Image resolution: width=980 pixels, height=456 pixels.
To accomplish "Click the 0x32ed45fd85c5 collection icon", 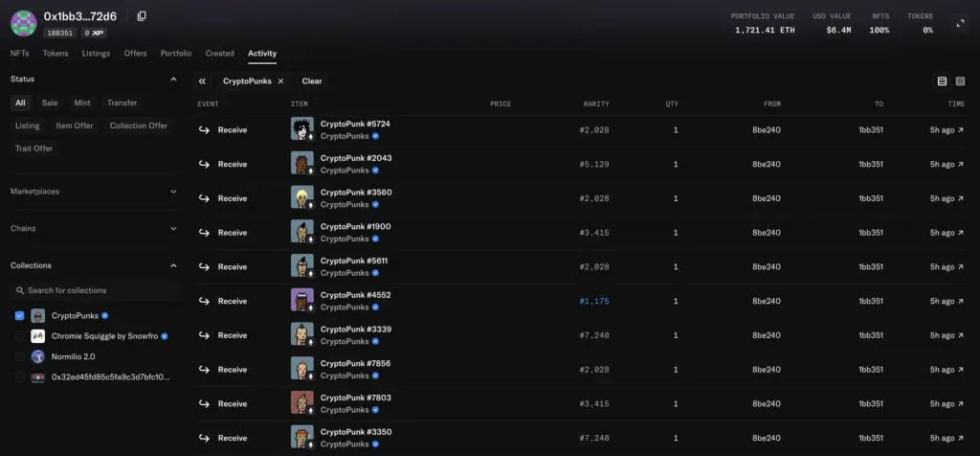I will click(38, 377).
